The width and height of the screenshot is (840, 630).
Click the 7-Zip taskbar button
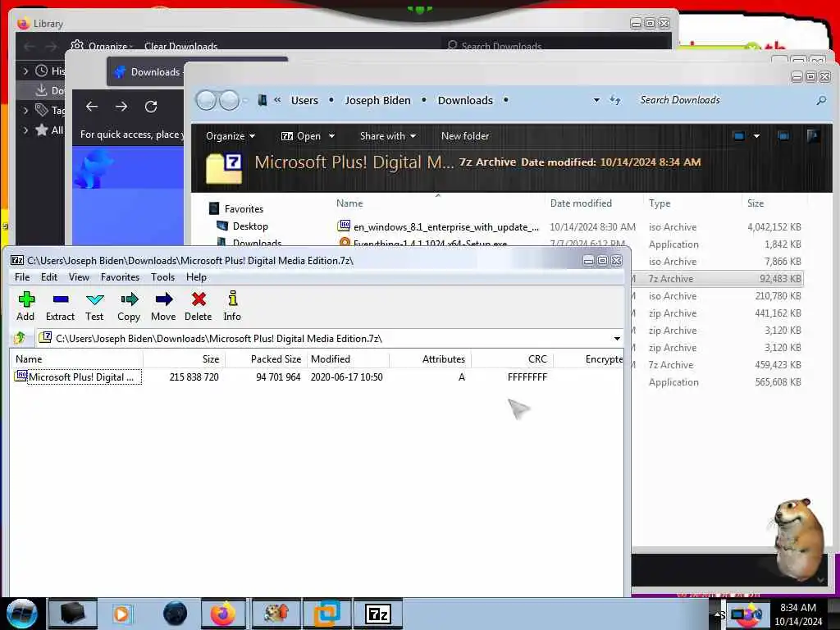tap(378, 614)
